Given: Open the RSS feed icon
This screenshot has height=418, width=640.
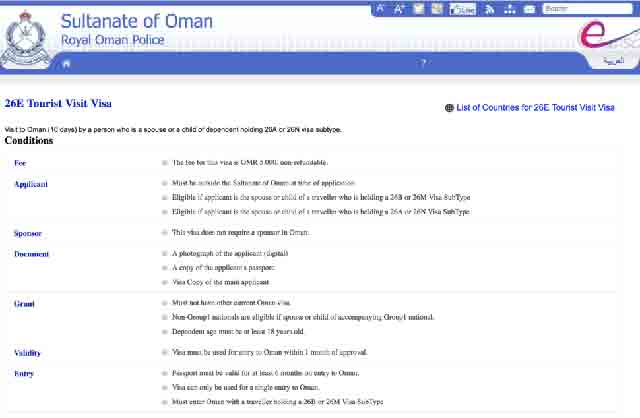Looking at the screenshot, I should point(489,9).
